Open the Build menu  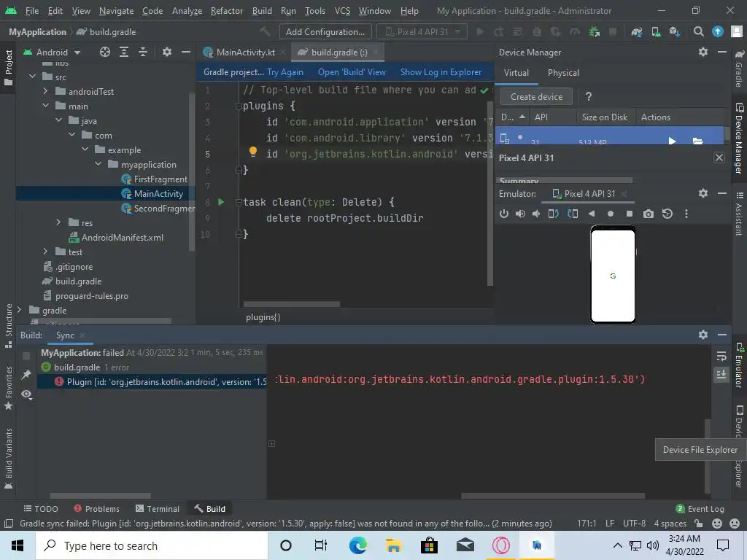click(262, 10)
